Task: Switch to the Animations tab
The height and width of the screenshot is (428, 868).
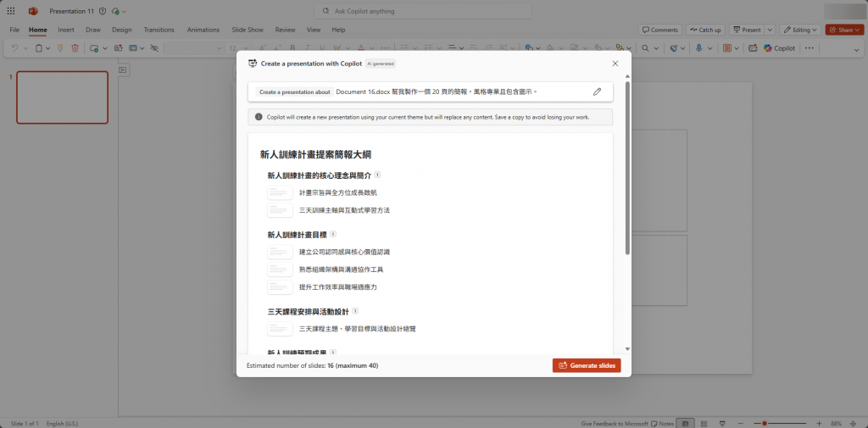Action: pos(203,30)
